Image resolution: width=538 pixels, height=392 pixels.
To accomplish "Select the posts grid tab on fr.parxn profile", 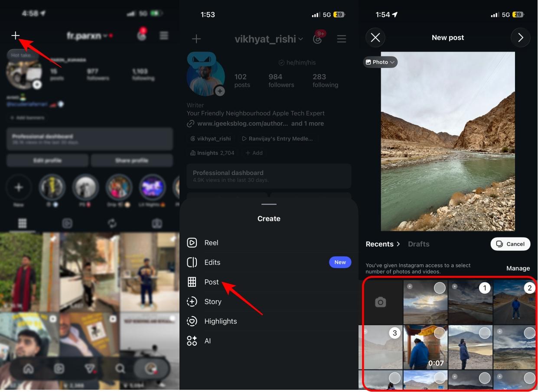I will click(22, 223).
